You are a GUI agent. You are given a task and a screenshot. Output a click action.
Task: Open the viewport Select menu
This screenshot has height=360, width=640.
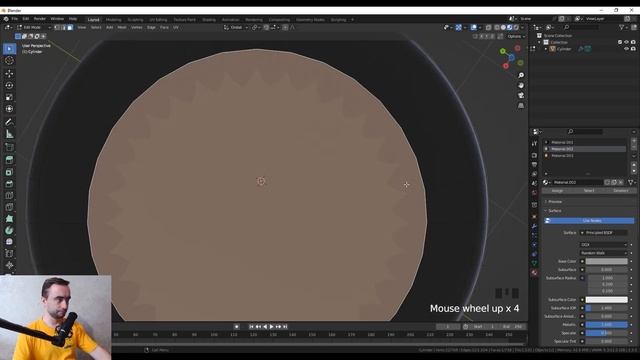click(x=96, y=27)
